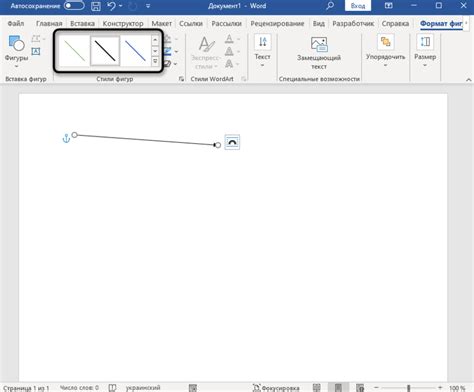Expand the full shape styles gallery

pos(155,61)
